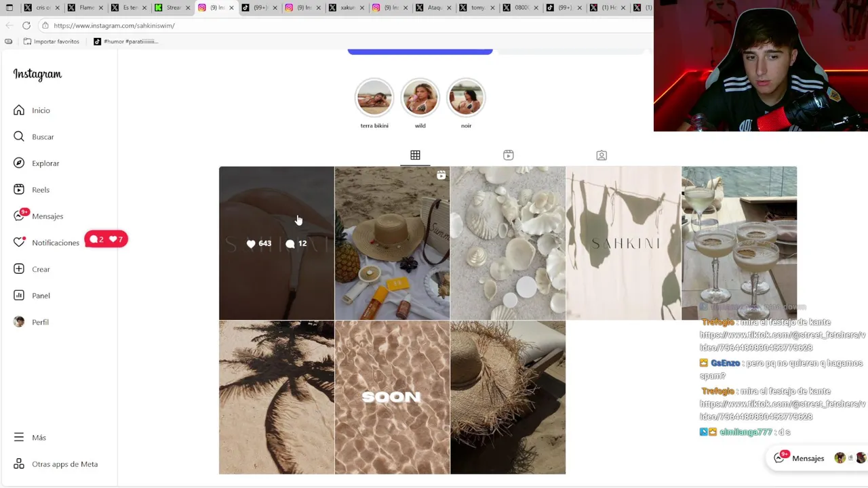Switch to the 'Es ten' X tab
The image size is (868, 488).
pyautogui.click(x=126, y=7)
